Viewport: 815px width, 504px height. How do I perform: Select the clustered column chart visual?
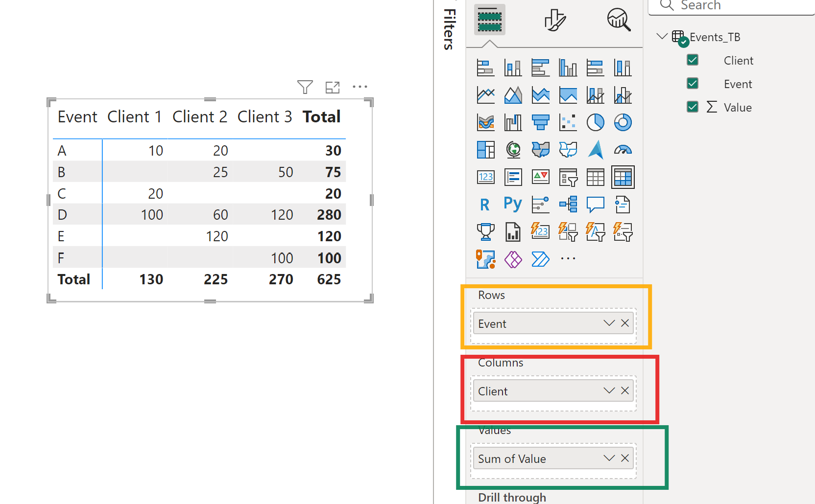[x=568, y=68]
